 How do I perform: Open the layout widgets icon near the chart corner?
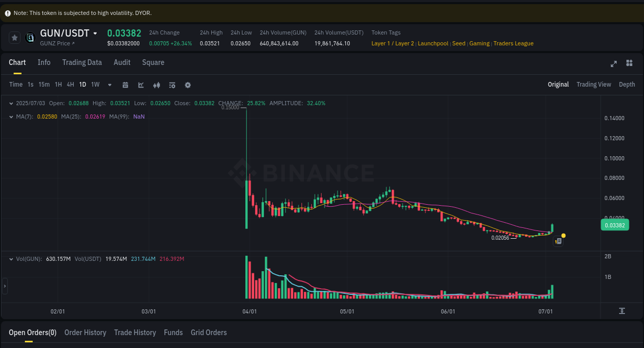(629, 64)
